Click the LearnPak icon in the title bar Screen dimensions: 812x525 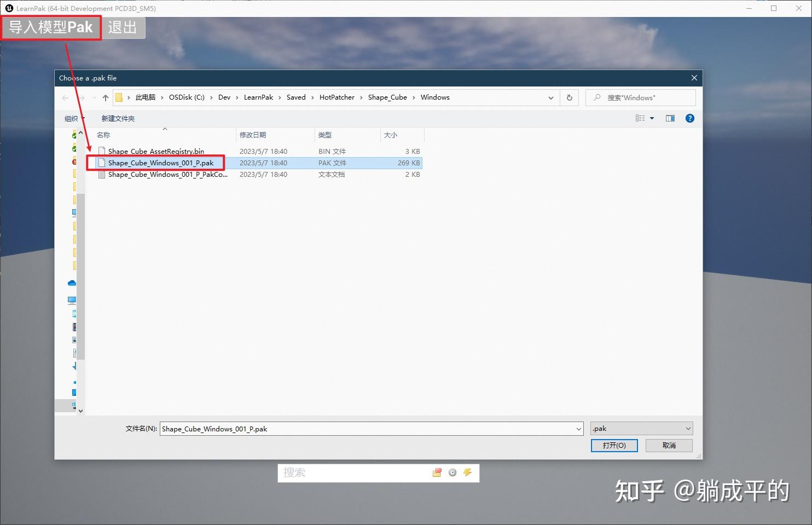[8, 8]
